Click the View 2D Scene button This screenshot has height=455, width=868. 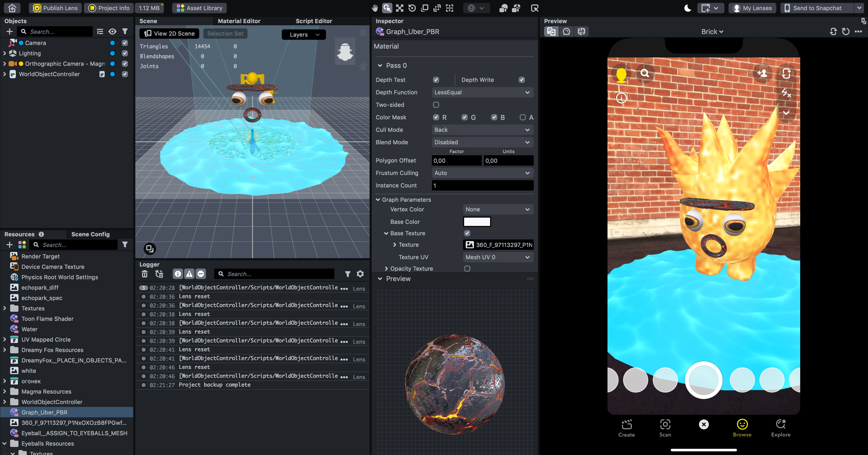coord(170,33)
